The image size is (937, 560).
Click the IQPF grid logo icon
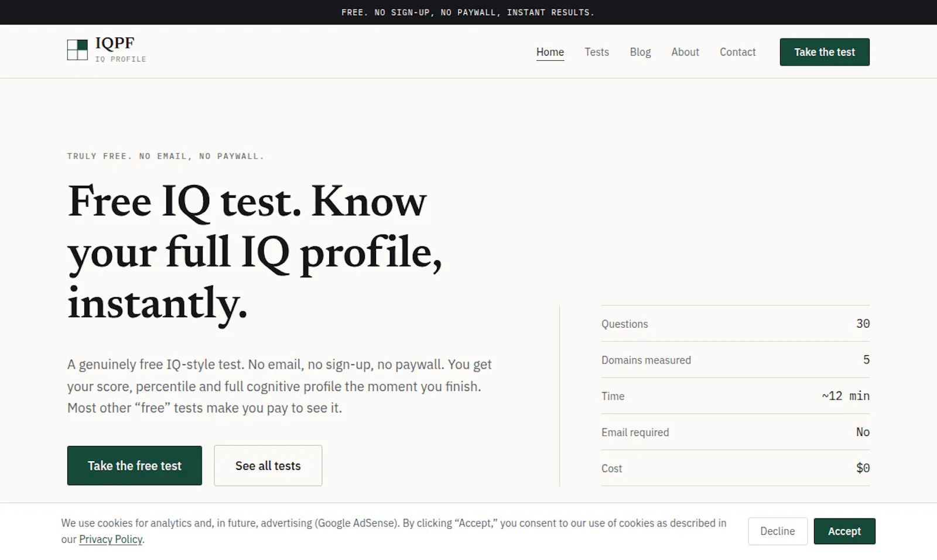click(x=77, y=50)
